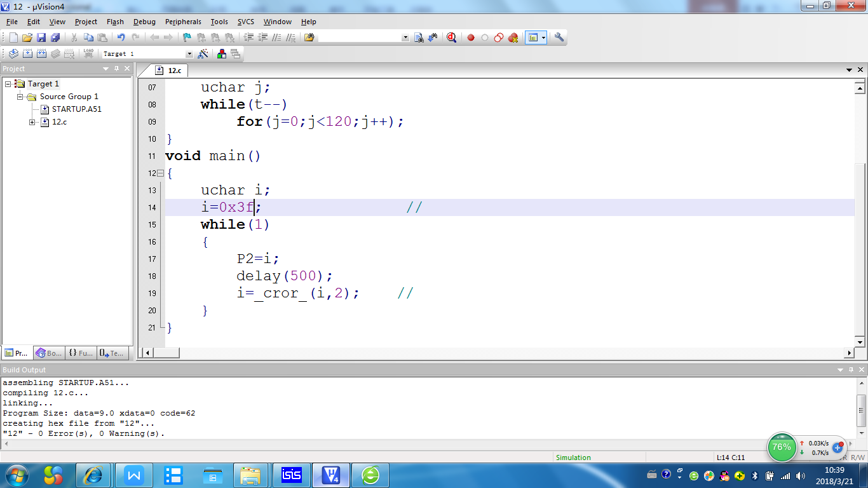This screenshot has width=868, height=488.
Task: Open the Debug menu
Action: point(144,22)
